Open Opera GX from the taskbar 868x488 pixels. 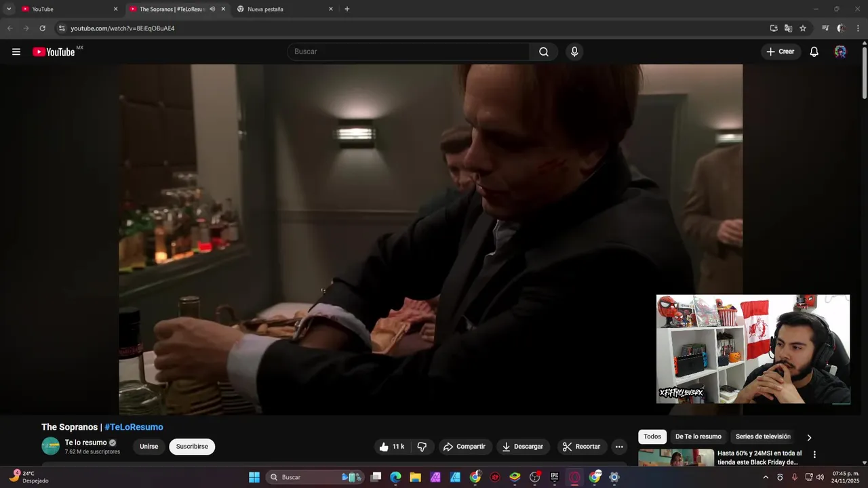click(x=574, y=477)
